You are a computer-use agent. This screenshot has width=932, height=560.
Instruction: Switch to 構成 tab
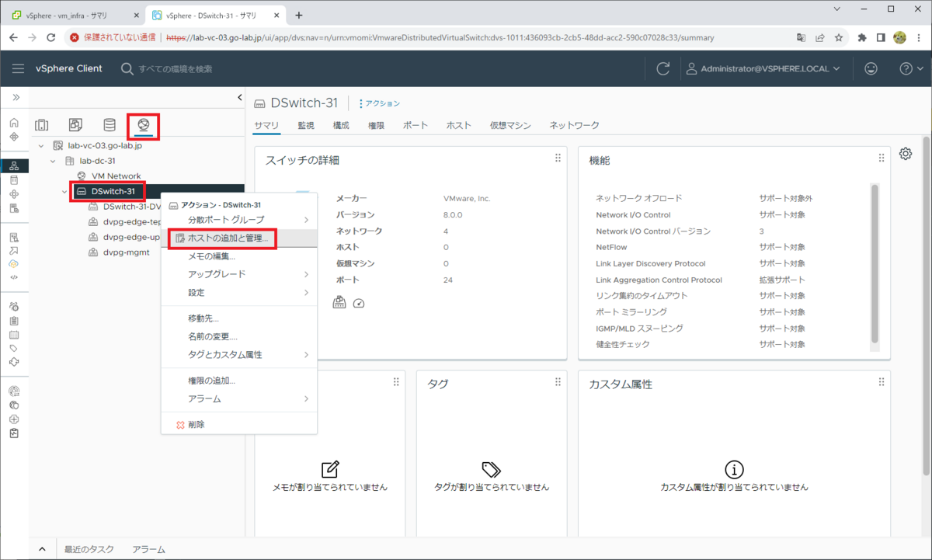341,125
